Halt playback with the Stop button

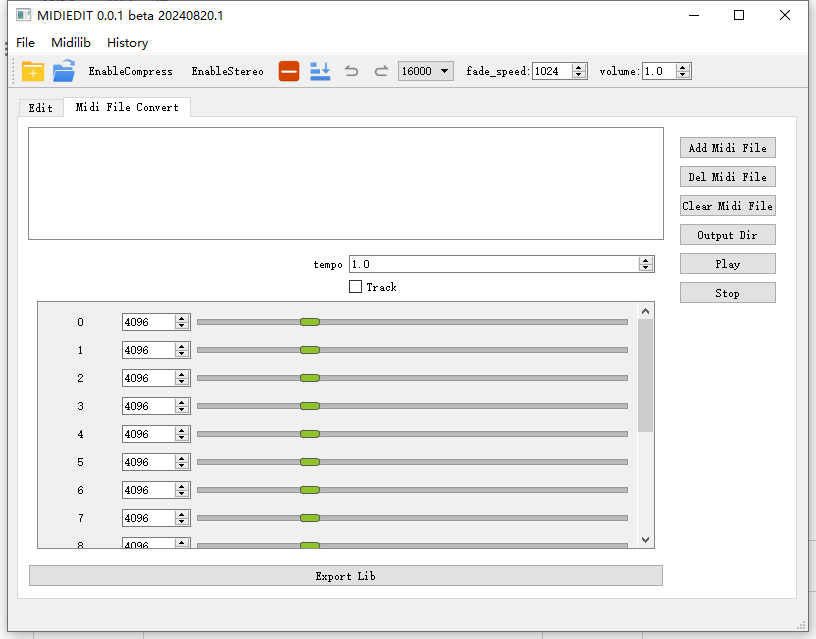(728, 293)
